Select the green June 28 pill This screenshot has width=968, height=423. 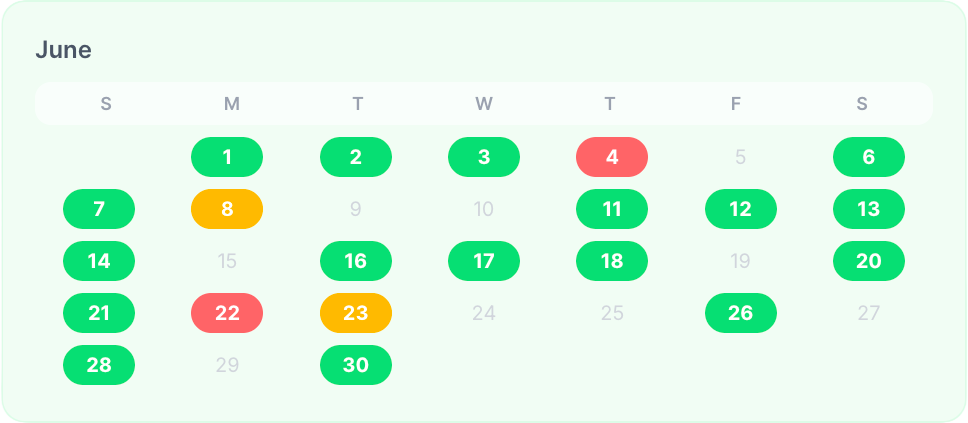coord(99,365)
